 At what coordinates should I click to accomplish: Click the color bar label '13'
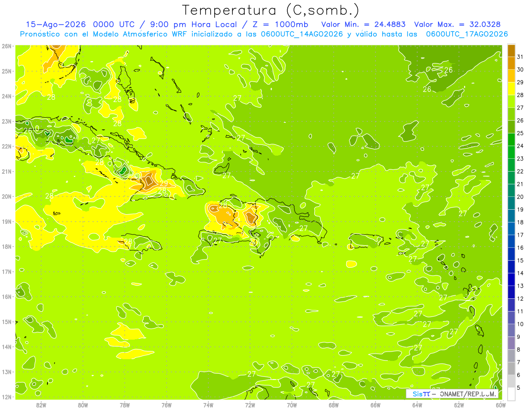coord(520,286)
